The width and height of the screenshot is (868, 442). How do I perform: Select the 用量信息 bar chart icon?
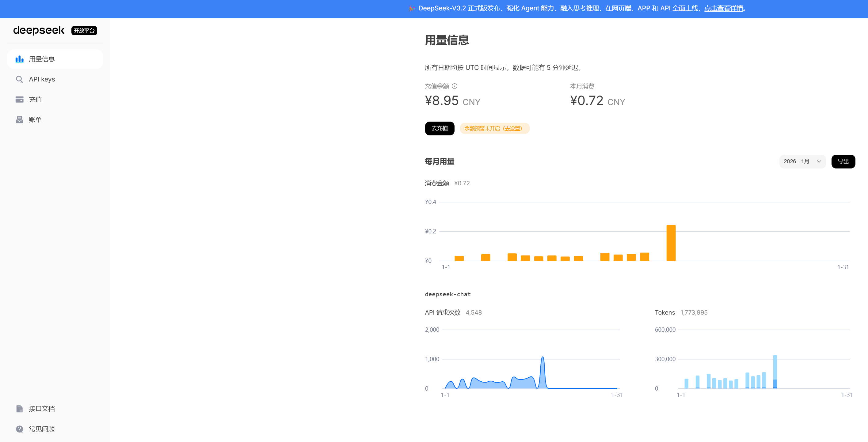20,59
